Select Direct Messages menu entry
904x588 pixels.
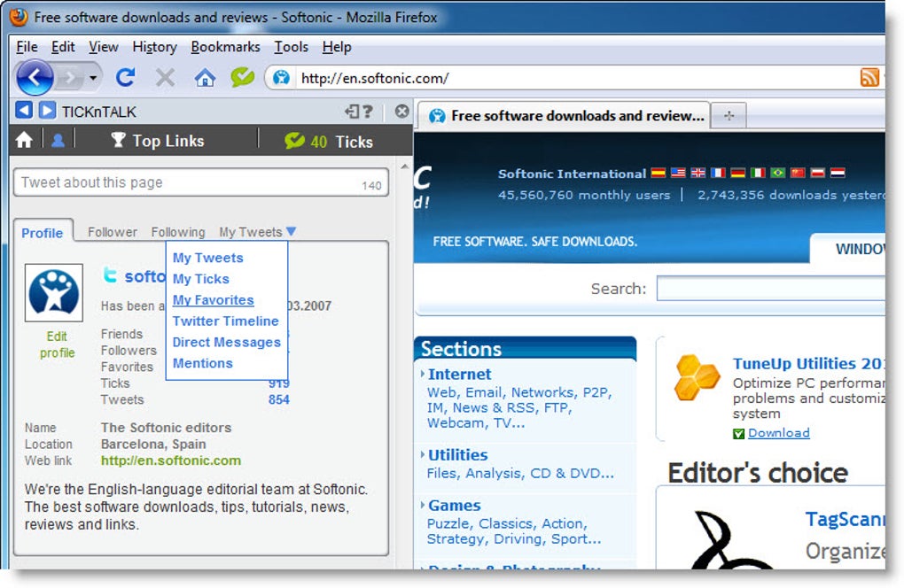click(227, 342)
